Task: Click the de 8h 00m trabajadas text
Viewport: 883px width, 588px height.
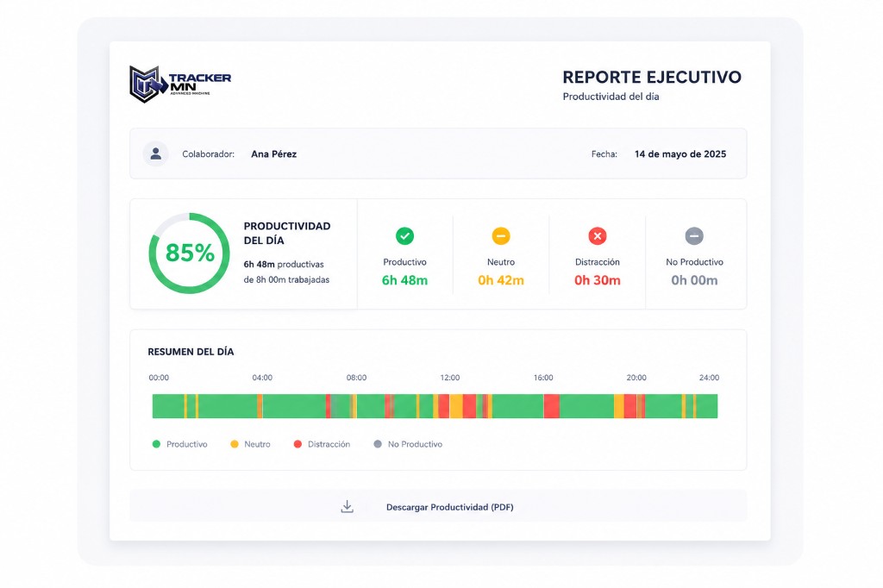Action: click(286, 280)
